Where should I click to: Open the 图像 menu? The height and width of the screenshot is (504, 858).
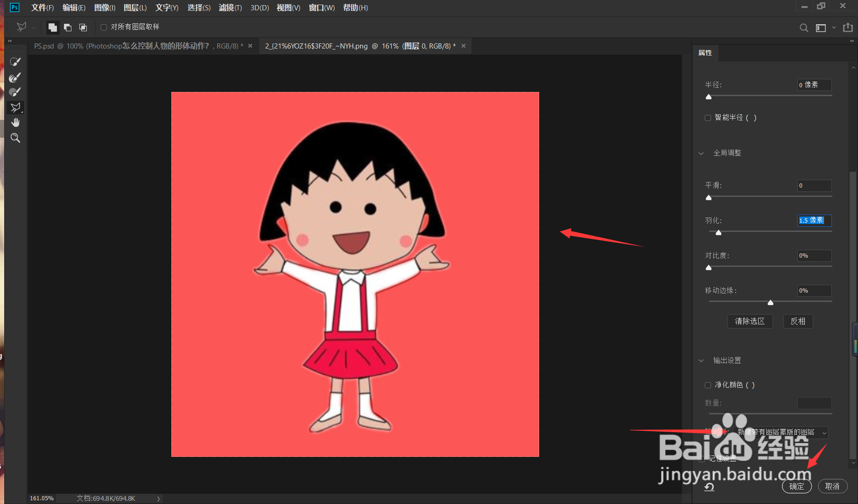click(105, 7)
